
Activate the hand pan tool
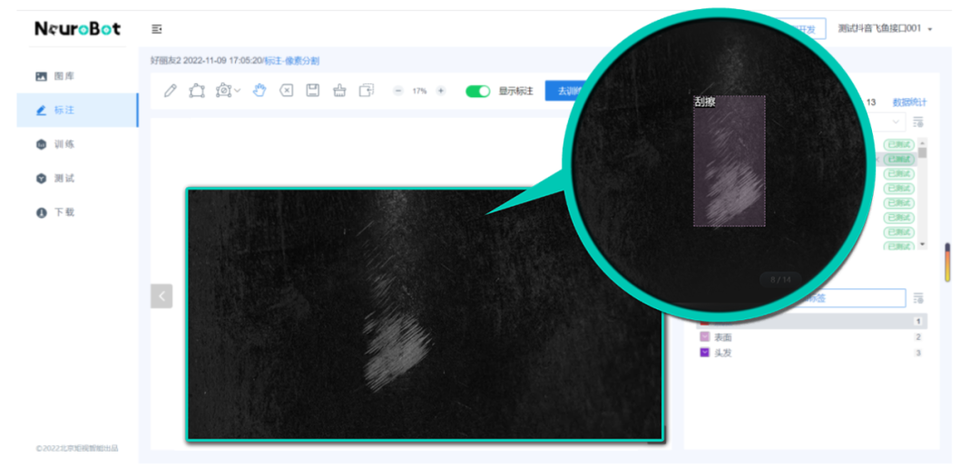click(x=260, y=91)
